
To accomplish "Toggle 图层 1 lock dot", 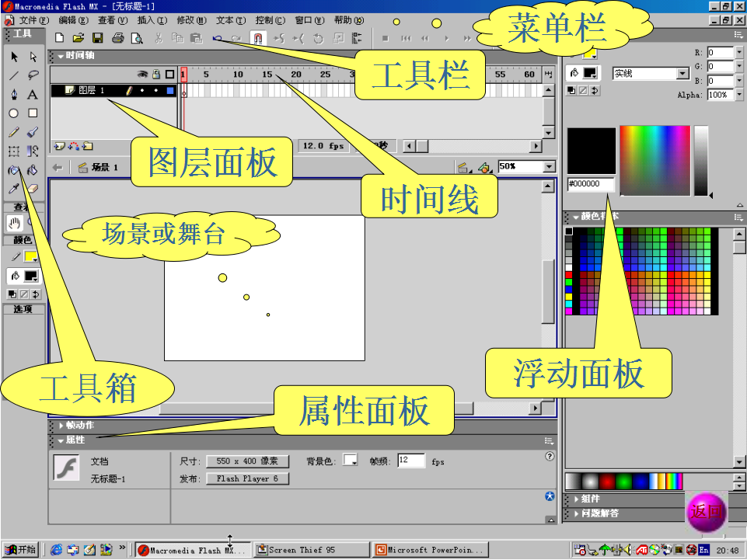I will (155, 90).
